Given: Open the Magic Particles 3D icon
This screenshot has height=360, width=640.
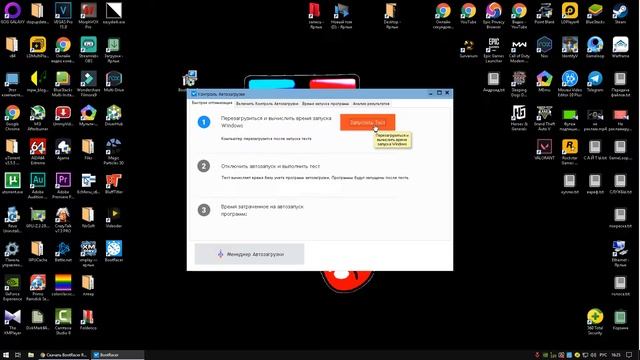Looking at the screenshot, I should tap(113, 151).
